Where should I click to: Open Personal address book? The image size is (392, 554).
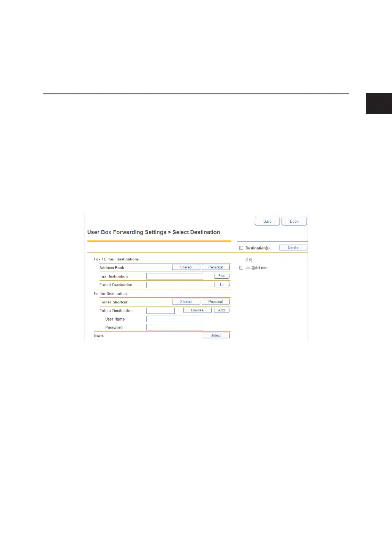pyautogui.click(x=216, y=267)
